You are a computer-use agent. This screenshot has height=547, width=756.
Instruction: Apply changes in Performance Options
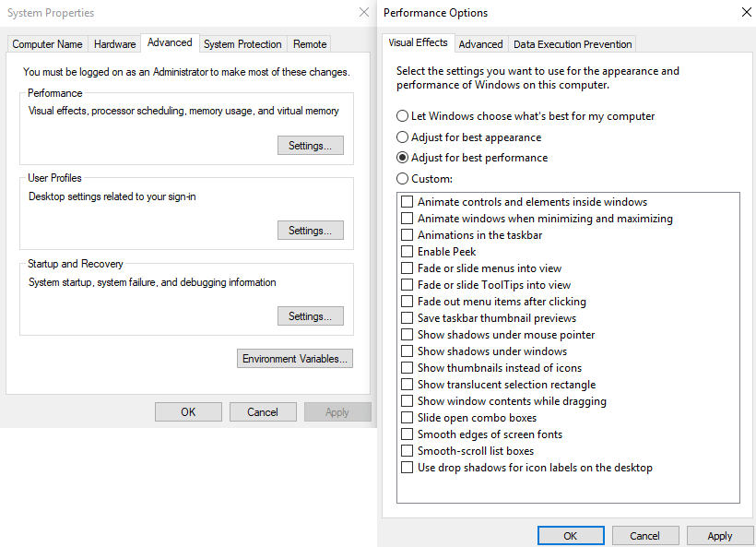point(720,535)
